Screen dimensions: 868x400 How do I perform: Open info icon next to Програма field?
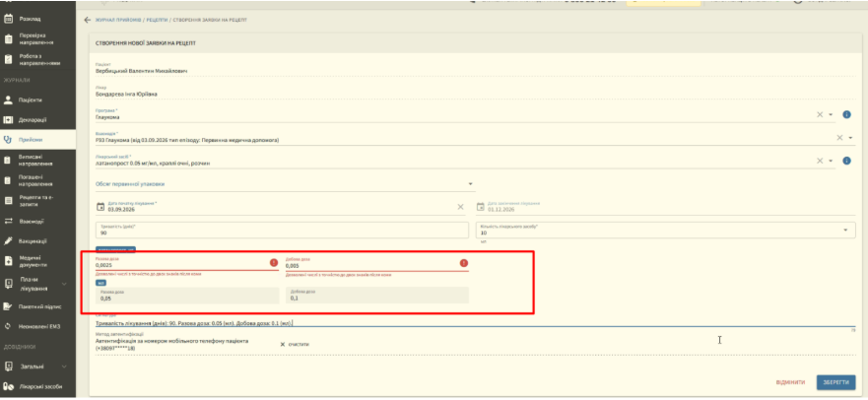pyautogui.click(x=846, y=114)
